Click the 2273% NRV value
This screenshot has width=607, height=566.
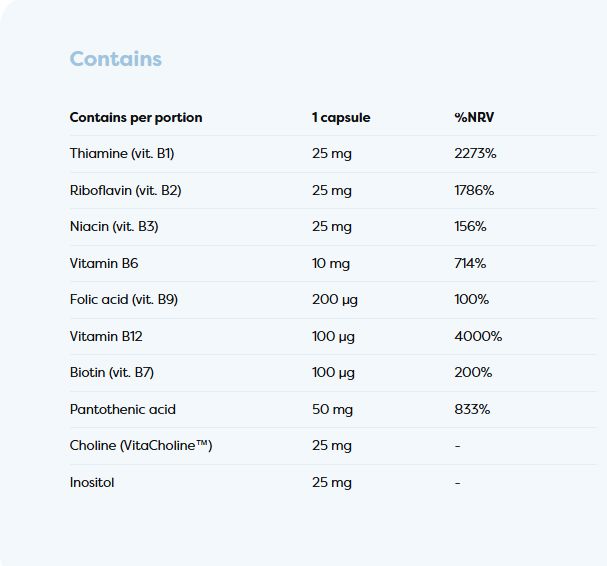pos(475,154)
